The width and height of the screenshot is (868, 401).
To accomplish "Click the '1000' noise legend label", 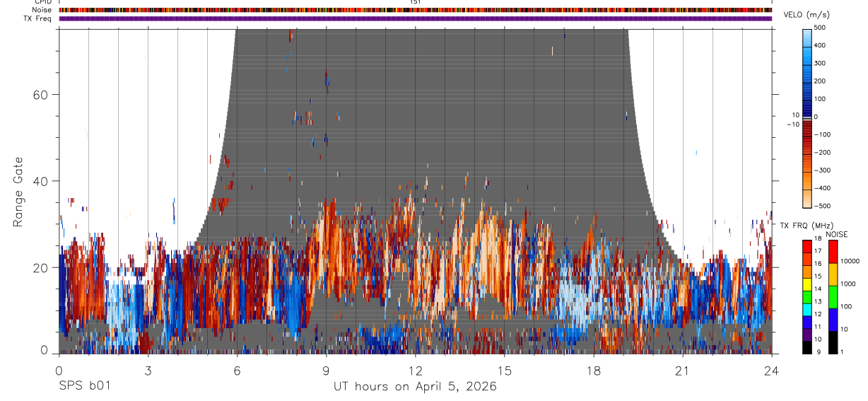I will [x=849, y=284].
